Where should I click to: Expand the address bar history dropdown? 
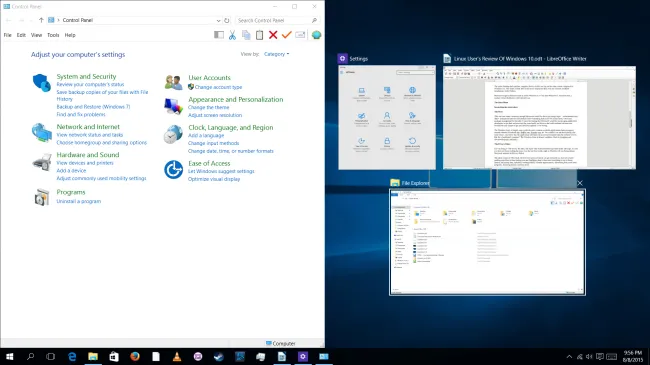pos(218,20)
